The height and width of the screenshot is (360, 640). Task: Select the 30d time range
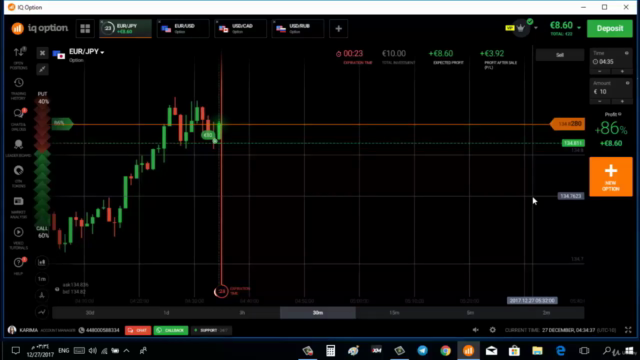[x=90, y=313]
